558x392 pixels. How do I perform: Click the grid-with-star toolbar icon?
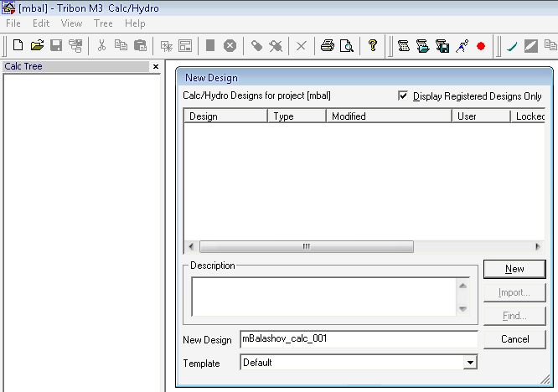coord(166,46)
